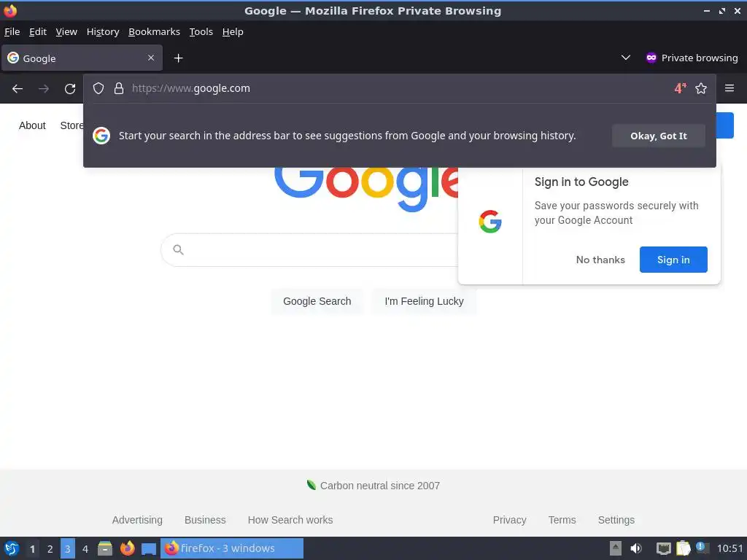Switch to workspace 1
747x560 pixels.
32,549
